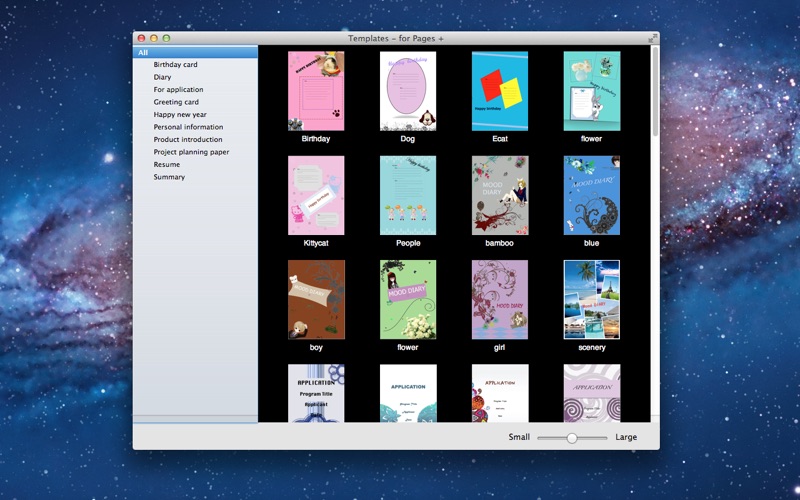Select the pink Birthday template thumbnail
The height and width of the screenshot is (500, 800).
coord(316,91)
